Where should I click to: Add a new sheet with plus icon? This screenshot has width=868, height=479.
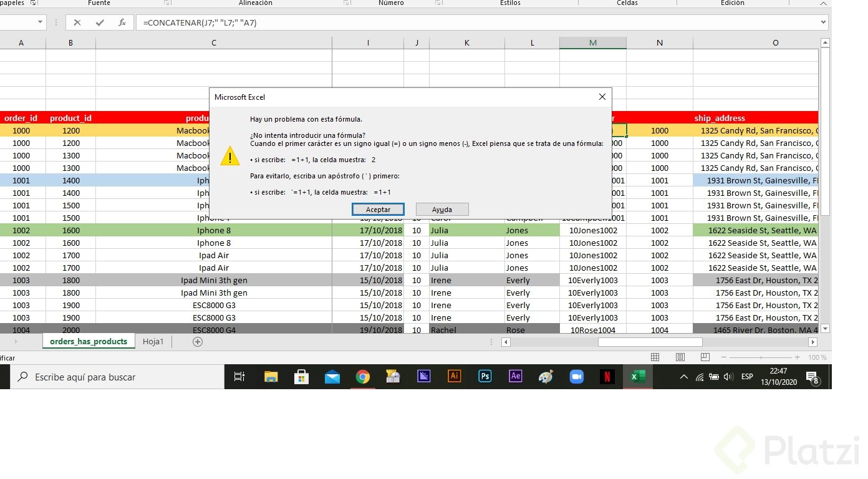198,341
